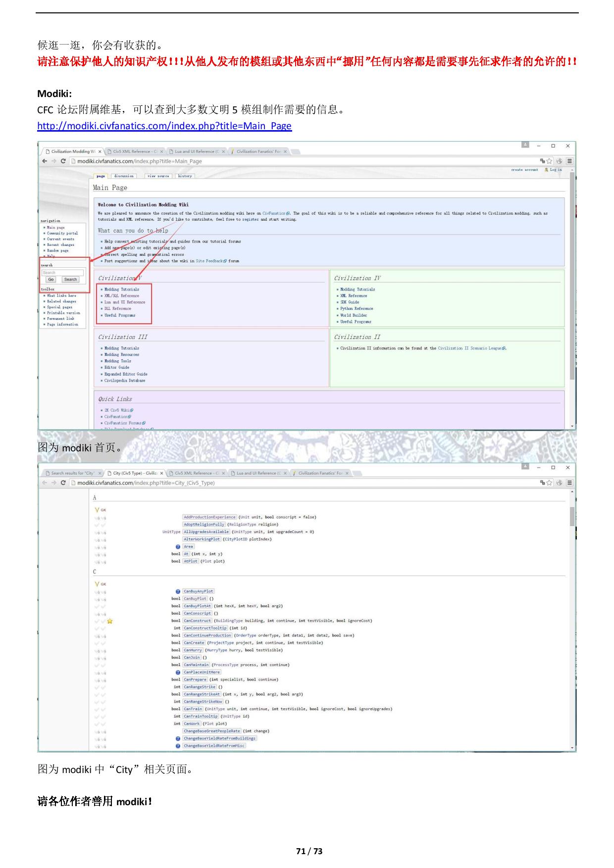
Task: Click the wiki Search input field
Action: click(x=62, y=273)
